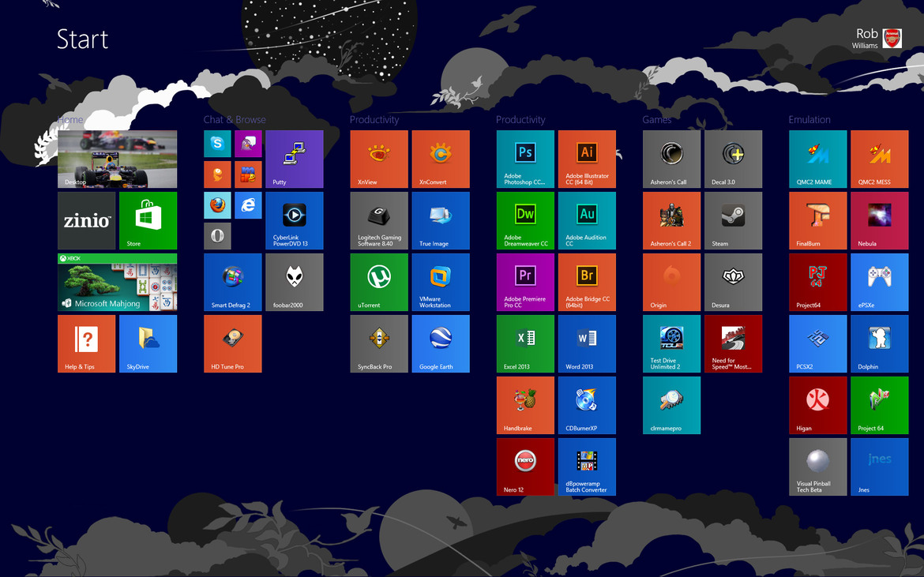Launch the Visual Pinball Tech Beta tile
This screenshot has height=577, width=924.
(818, 467)
